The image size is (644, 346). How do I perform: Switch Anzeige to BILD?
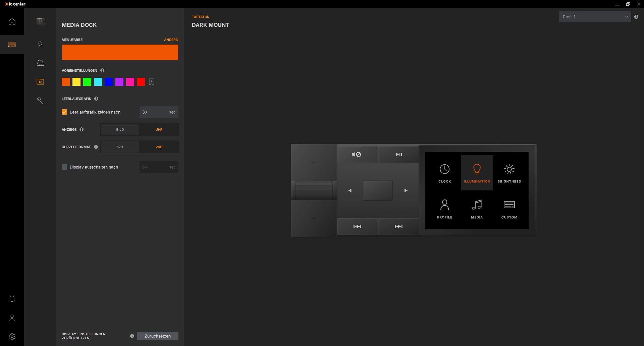click(120, 130)
